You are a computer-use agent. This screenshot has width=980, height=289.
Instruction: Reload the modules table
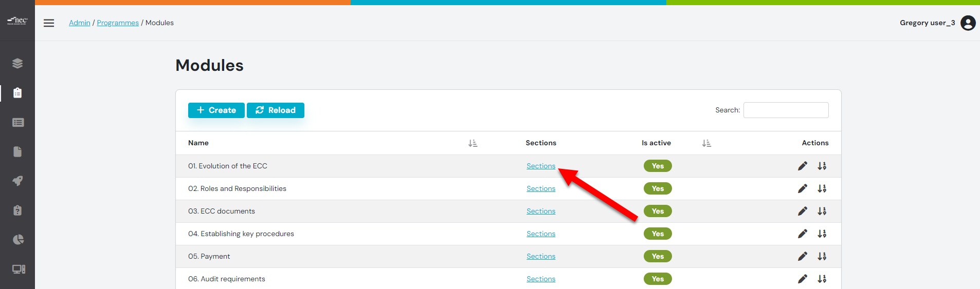point(276,110)
